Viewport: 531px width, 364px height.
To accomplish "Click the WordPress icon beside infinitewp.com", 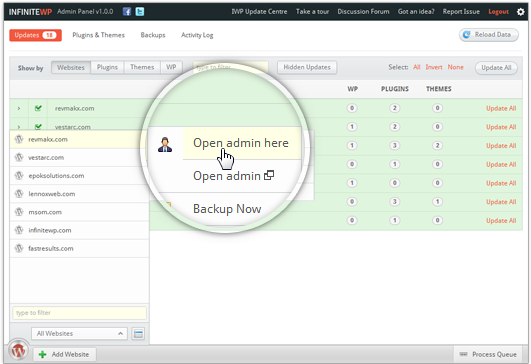I will coord(19,230).
